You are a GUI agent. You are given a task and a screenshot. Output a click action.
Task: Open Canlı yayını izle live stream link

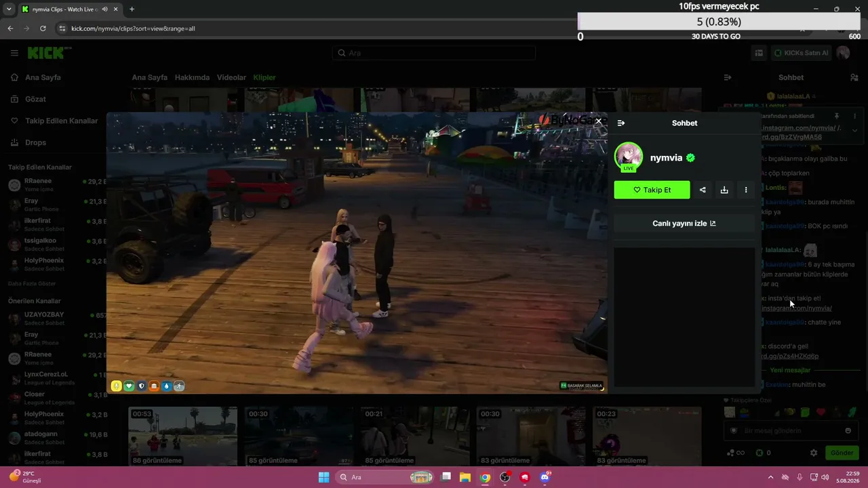point(684,223)
